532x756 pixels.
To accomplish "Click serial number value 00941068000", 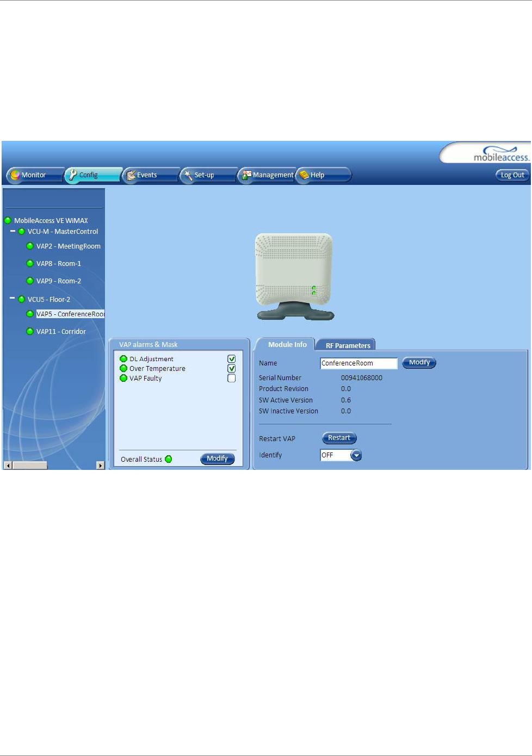I will [362, 378].
